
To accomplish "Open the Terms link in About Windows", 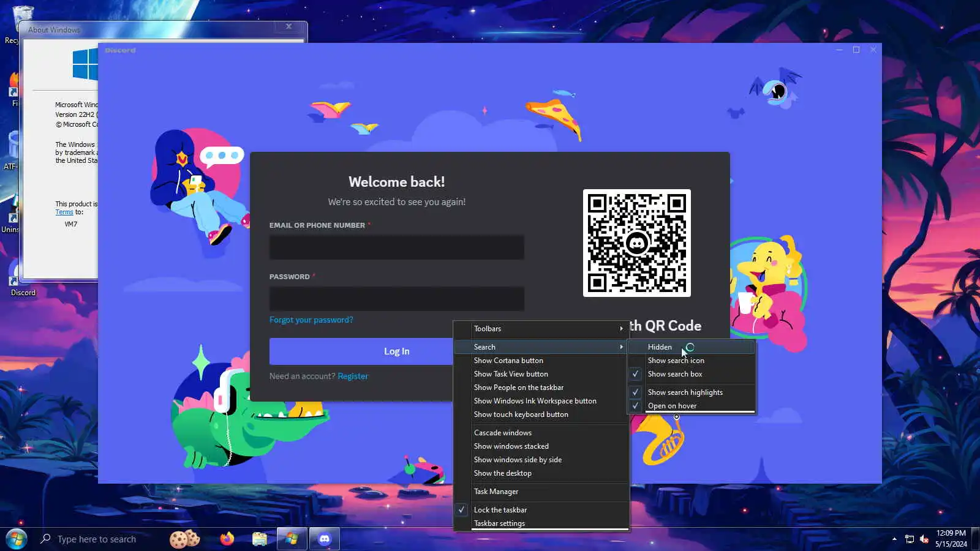I will coord(64,212).
